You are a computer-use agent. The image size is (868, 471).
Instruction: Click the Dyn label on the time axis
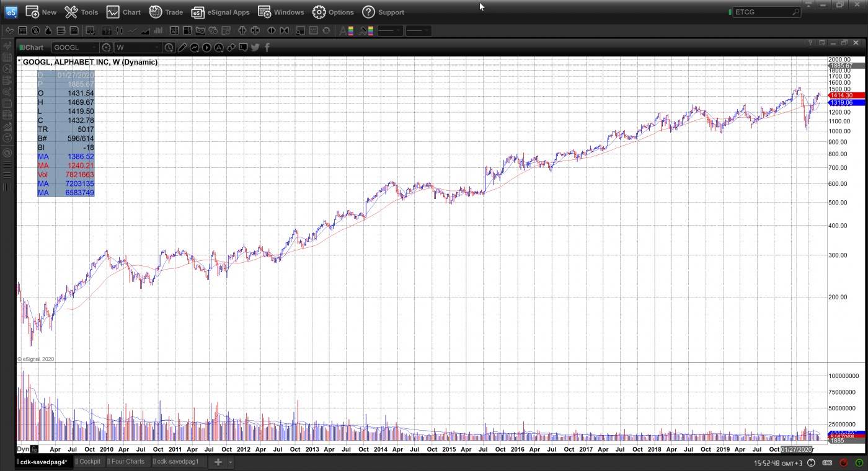coord(23,449)
